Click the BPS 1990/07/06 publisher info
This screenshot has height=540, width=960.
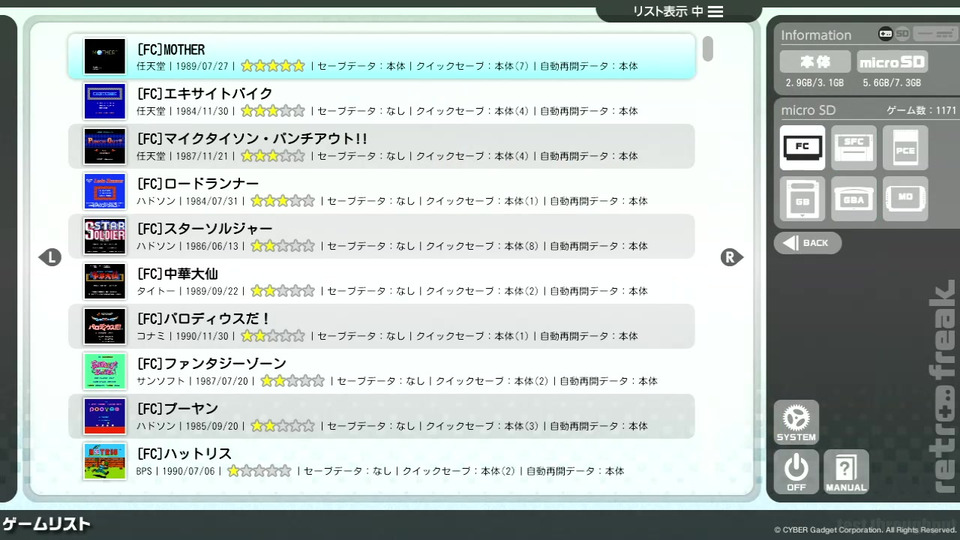[x=176, y=471]
